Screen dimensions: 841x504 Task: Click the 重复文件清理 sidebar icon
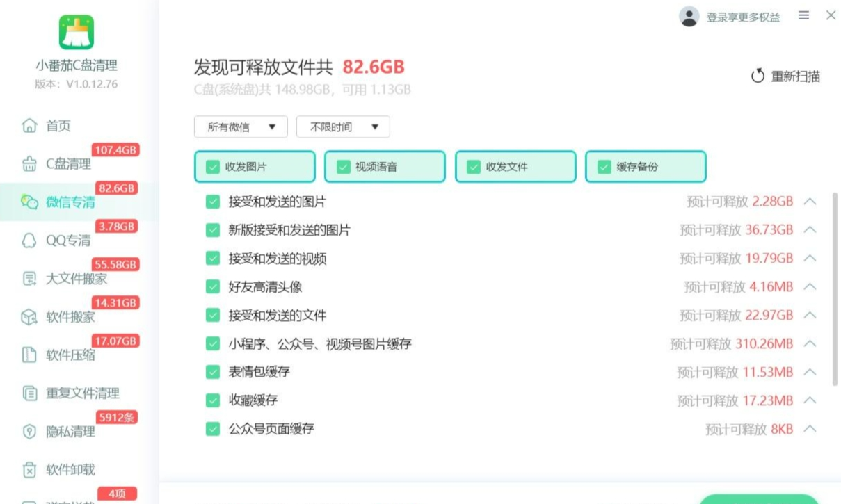pos(29,393)
